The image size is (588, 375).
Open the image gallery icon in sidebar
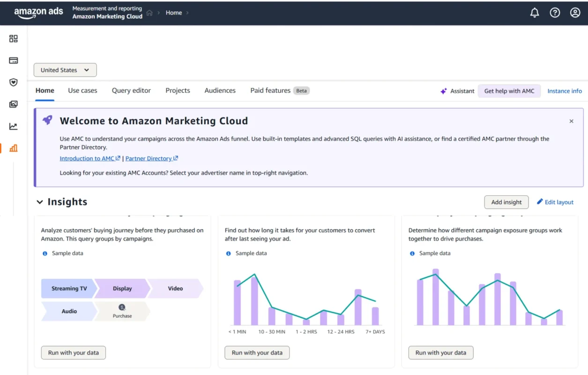pyautogui.click(x=14, y=104)
